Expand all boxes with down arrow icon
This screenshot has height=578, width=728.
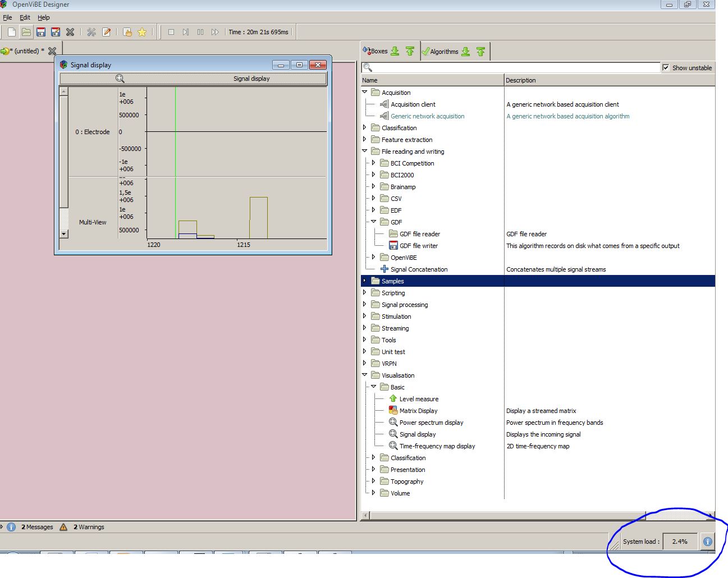coord(395,51)
